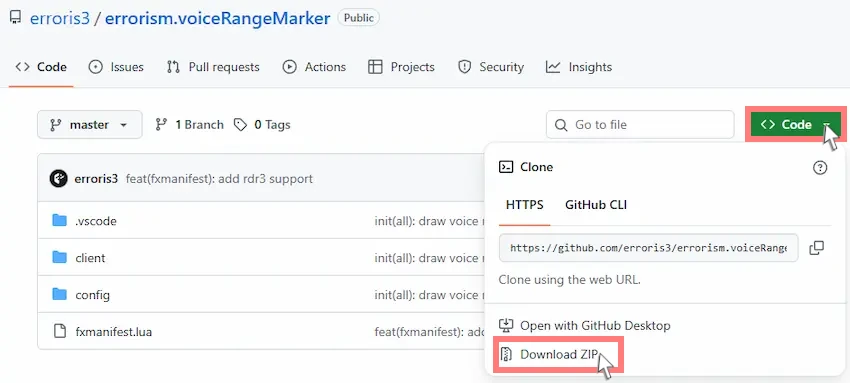Viewport: 850px width, 383px height.
Task: Click the Insights graph icon
Action: tap(553, 67)
